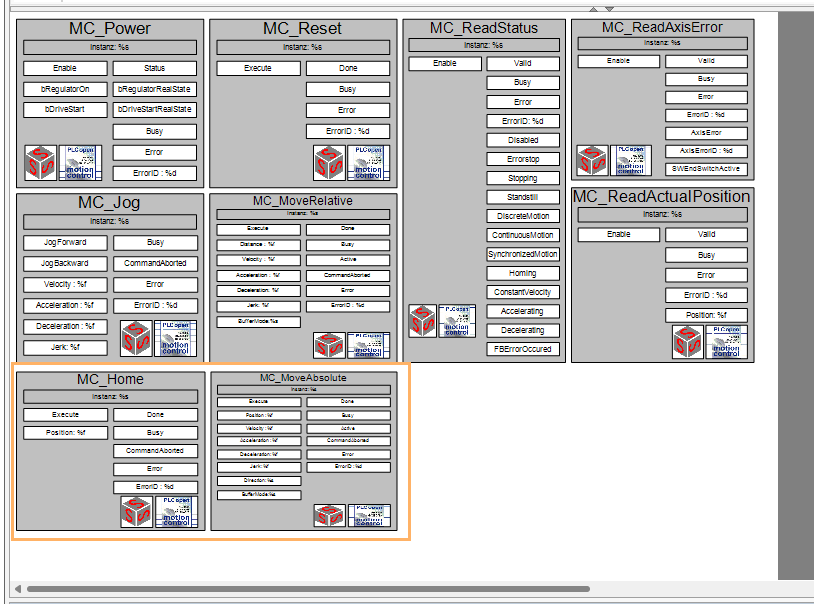Toggle bRegulatorOn in MC_Power
Screen dimensions: 814x604
pos(65,89)
